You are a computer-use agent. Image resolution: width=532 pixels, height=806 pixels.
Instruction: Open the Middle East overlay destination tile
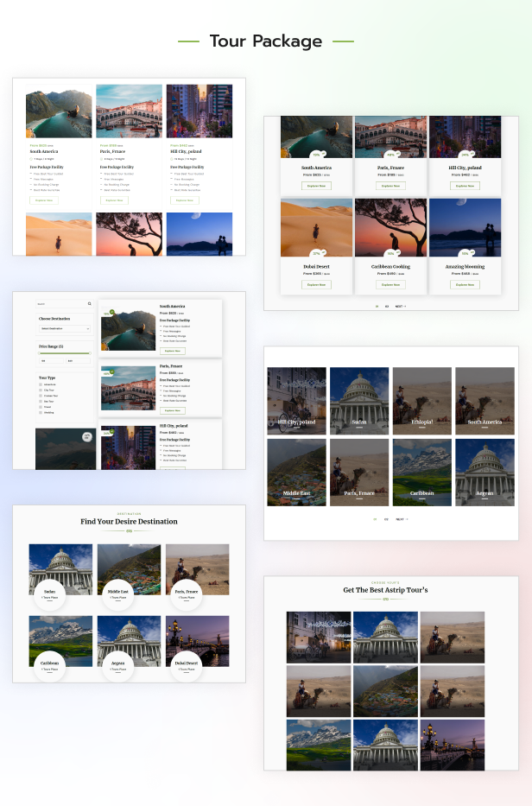296,473
